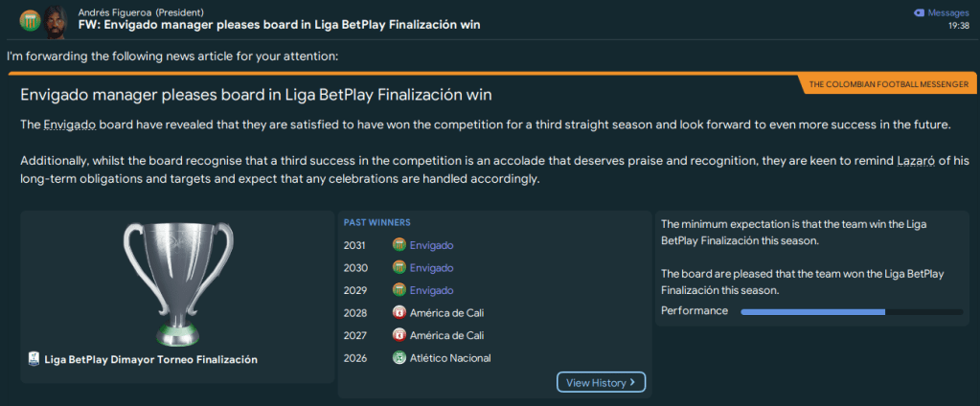980x406 pixels.
Task: Click the 2031 Envigado winner badge
Action: pos(399,245)
